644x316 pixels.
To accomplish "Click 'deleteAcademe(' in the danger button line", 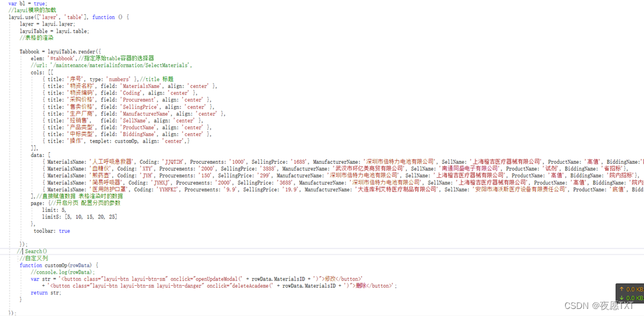I will 252,286.
